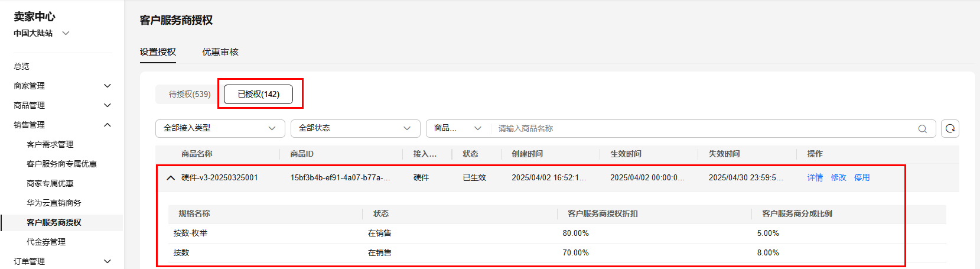The height and width of the screenshot is (269, 980).
Task: Click 70.00% discount value
Action: [x=576, y=252]
